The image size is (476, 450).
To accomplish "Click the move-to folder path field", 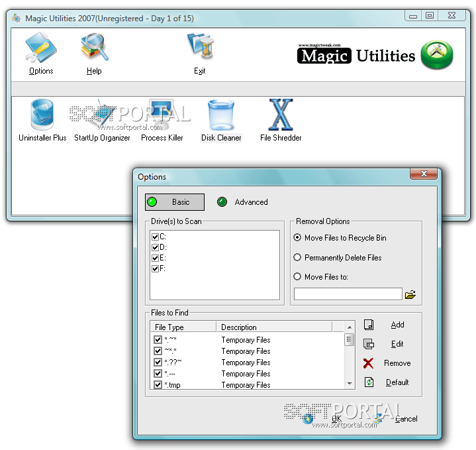I will click(x=348, y=294).
